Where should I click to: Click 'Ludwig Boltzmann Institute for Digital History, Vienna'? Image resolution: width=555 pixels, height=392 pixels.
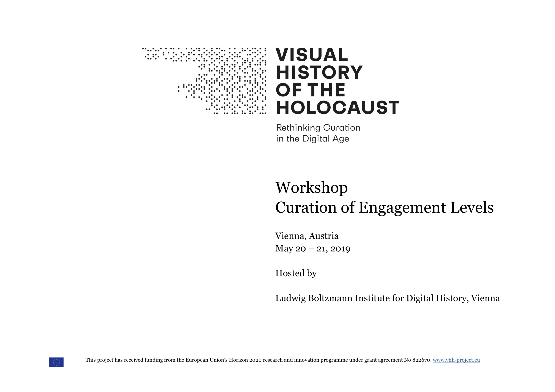point(387,298)
